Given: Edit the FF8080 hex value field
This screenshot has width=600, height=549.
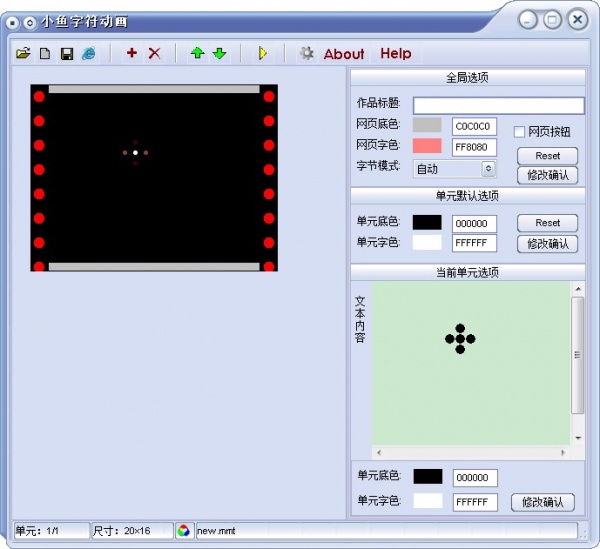Looking at the screenshot, I should tap(474, 147).
